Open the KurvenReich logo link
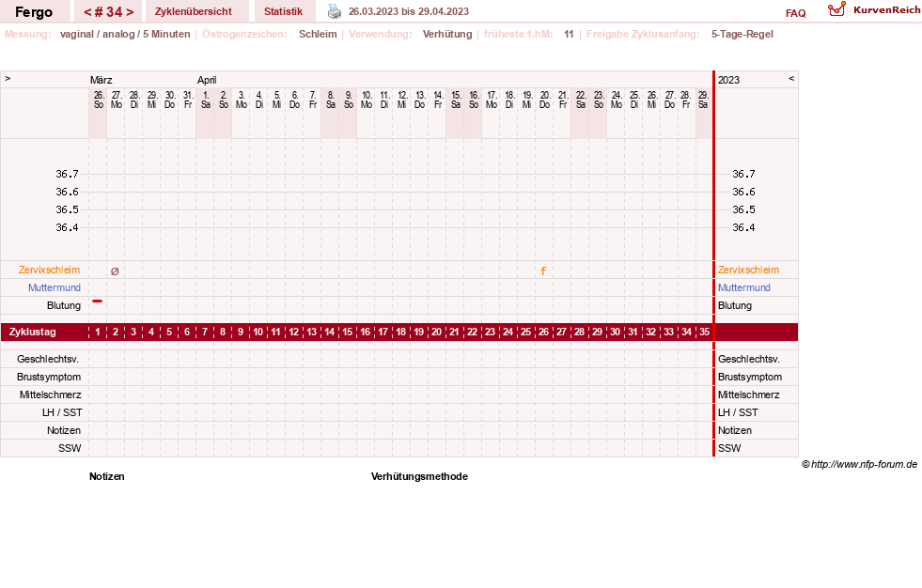 click(874, 10)
